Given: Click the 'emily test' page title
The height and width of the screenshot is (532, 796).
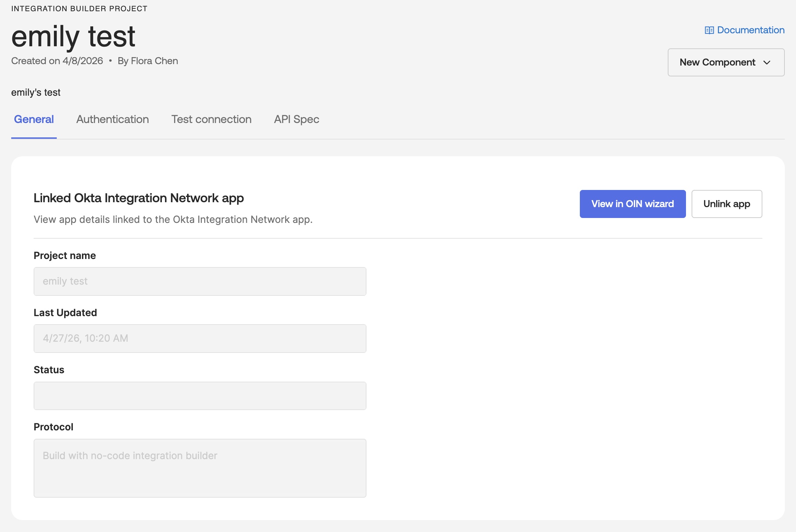Looking at the screenshot, I should (73, 36).
